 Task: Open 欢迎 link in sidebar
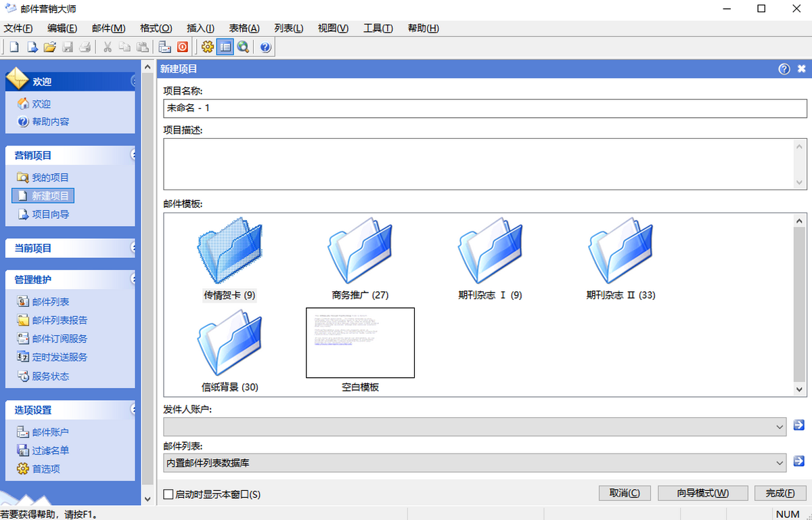click(34, 104)
